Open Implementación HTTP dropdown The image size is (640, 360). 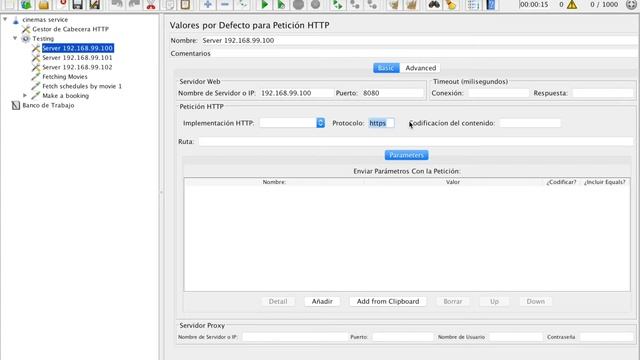(320, 123)
